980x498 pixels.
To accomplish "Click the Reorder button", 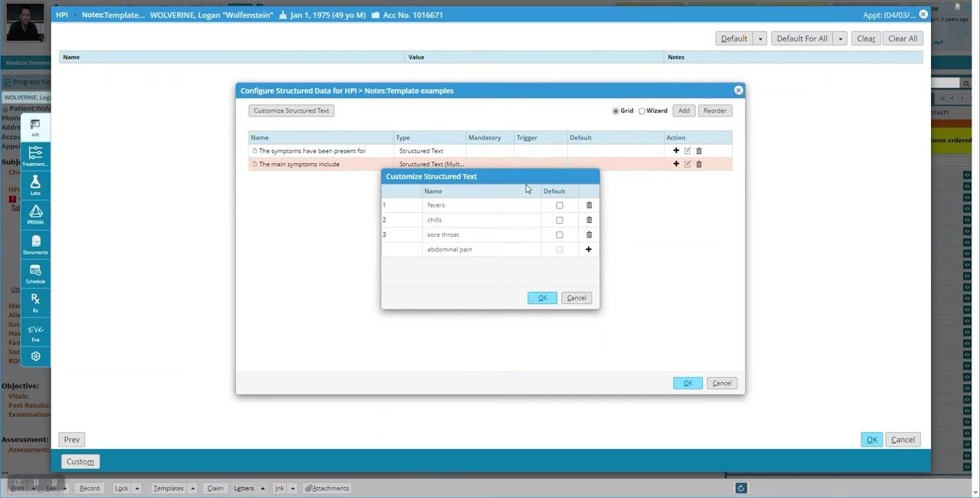I will click(x=715, y=111).
